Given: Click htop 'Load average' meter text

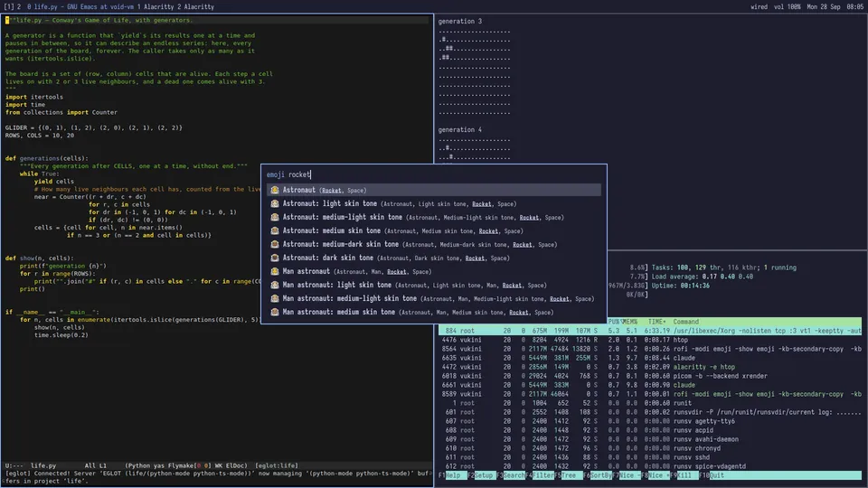Looking at the screenshot, I should (x=702, y=277).
